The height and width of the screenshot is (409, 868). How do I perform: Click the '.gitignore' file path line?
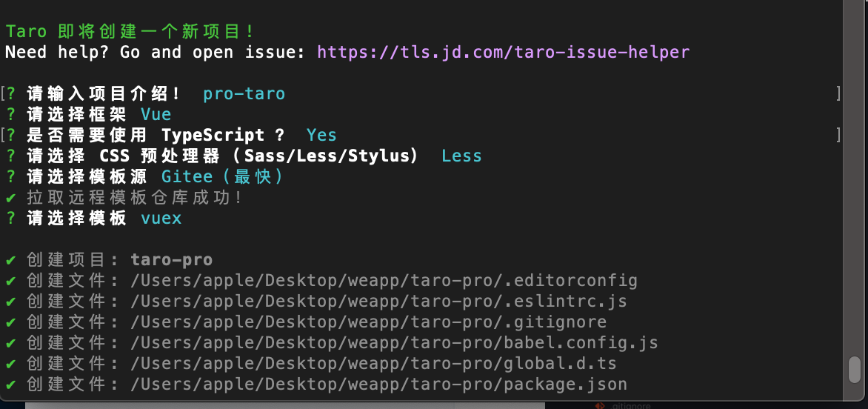click(x=317, y=322)
